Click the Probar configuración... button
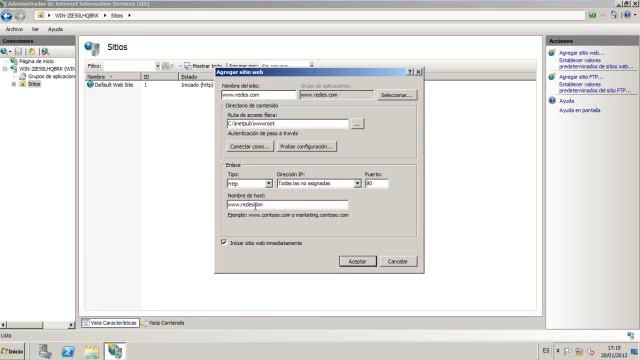The width and height of the screenshot is (640, 360). click(x=307, y=147)
